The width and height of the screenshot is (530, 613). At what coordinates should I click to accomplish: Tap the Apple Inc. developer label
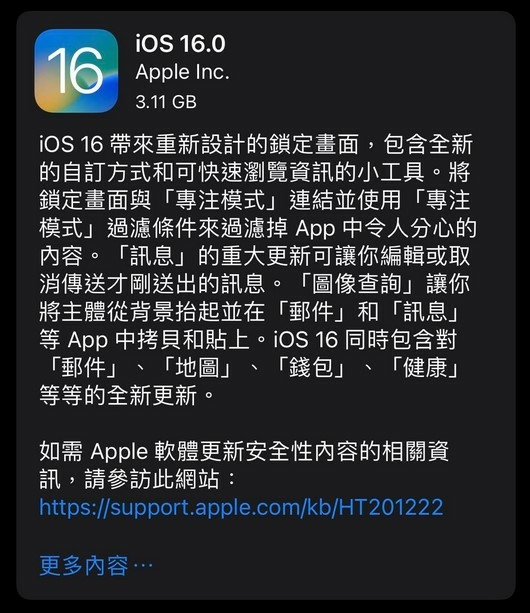(183, 72)
